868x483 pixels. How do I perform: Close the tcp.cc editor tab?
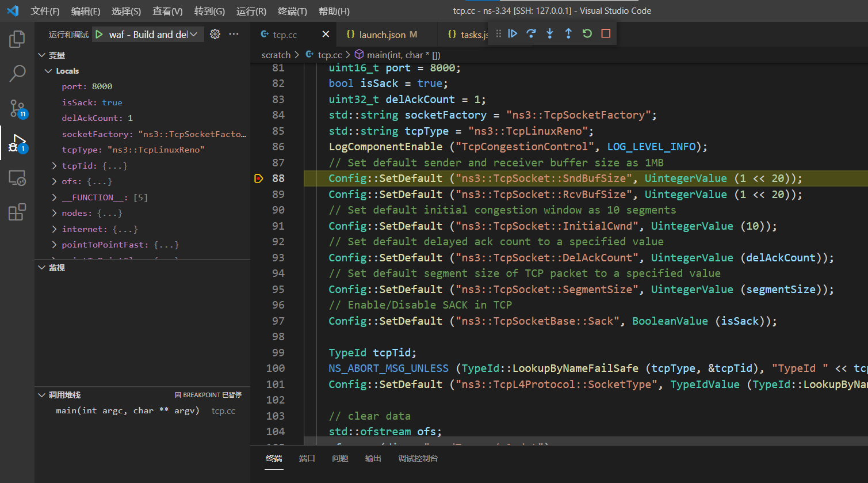pyautogui.click(x=326, y=35)
